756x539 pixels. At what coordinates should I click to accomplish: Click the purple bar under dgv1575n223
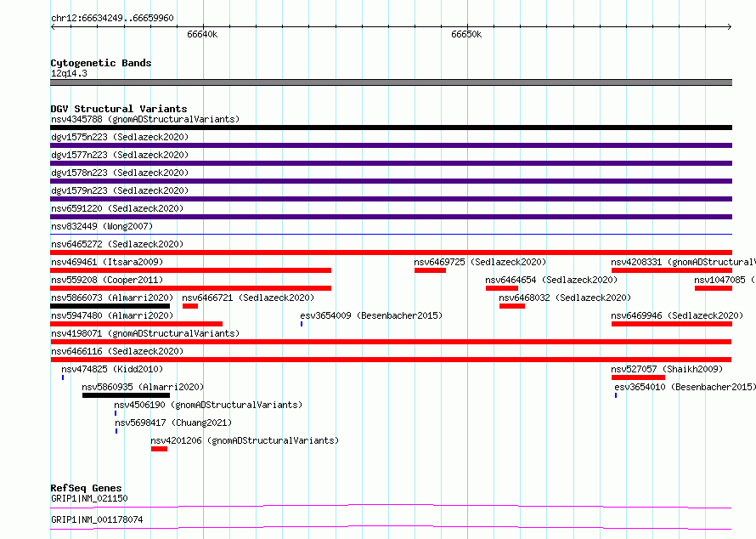(391, 145)
